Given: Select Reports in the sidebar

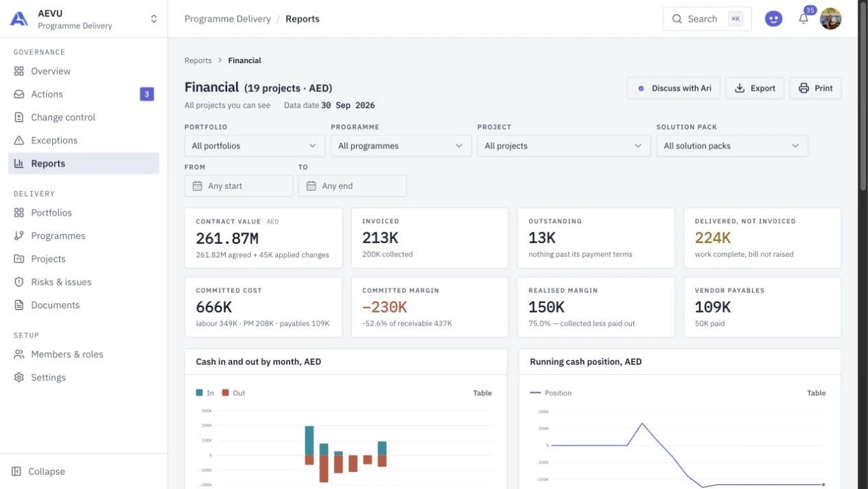Looking at the screenshot, I should (x=84, y=163).
